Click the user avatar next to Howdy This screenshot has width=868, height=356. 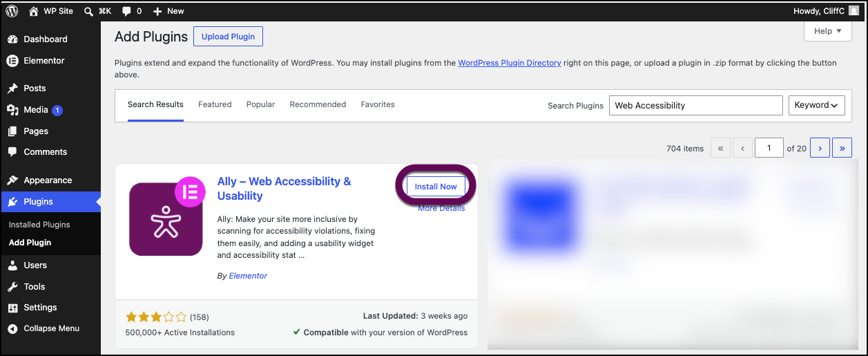[x=854, y=11]
